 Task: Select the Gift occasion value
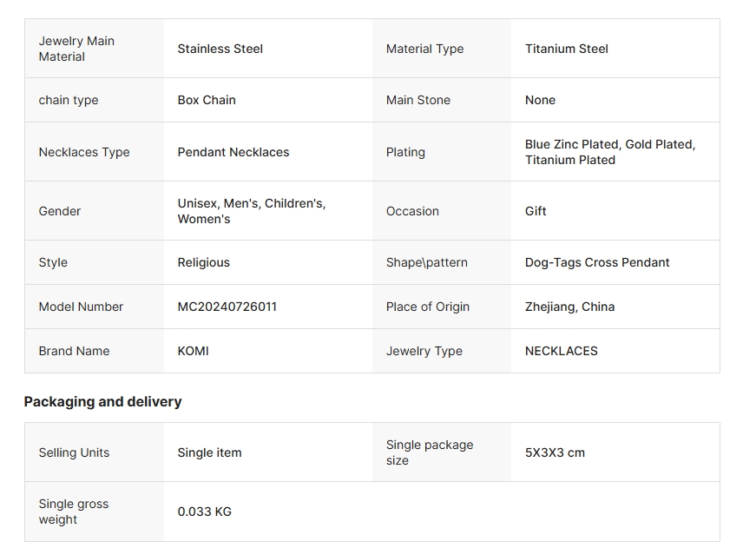(536, 211)
